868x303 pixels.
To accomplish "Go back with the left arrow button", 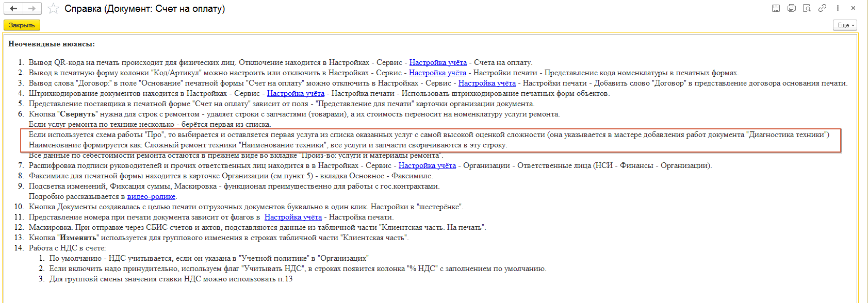I will click(x=13, y=8).
